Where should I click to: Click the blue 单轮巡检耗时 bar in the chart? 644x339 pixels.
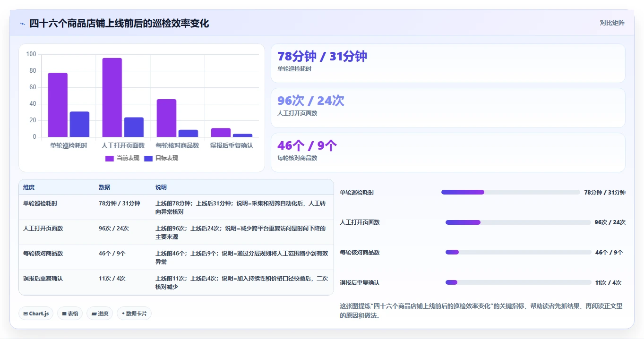79,124
